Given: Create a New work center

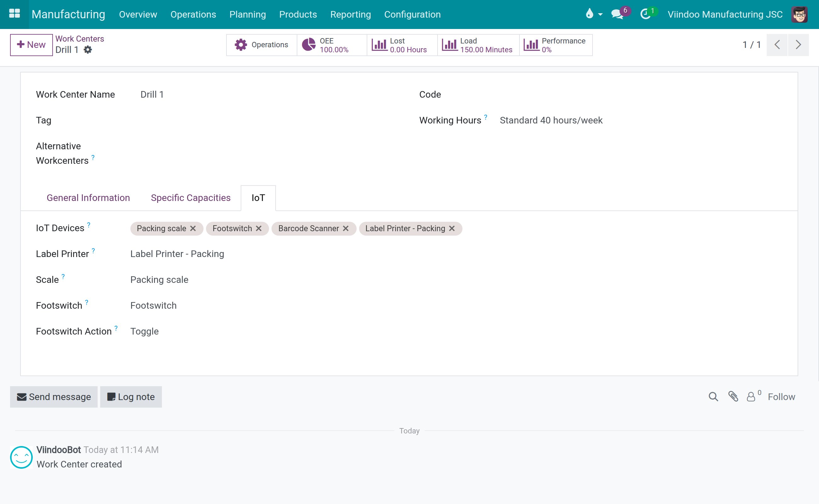Looking at the screenshot, I should pyautogui.click(x=31, y=45).
